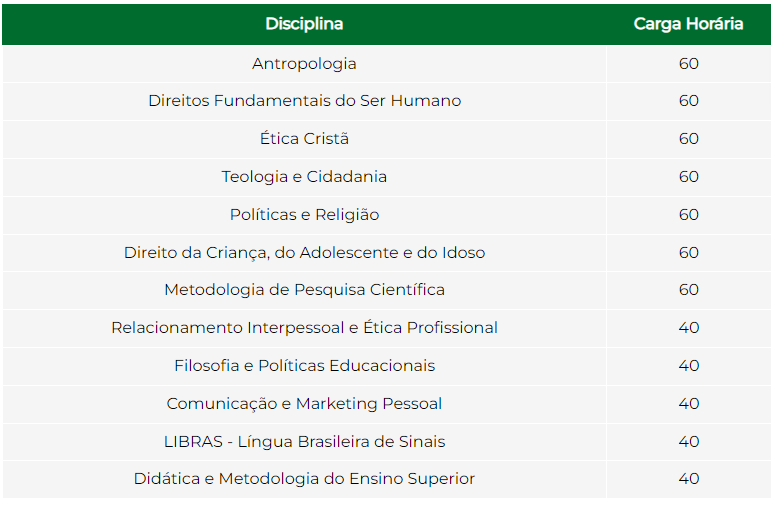This screenshot has width=771, height=508.
Task: Click the 40 hours value for LIBRAS
Action: 688,442
